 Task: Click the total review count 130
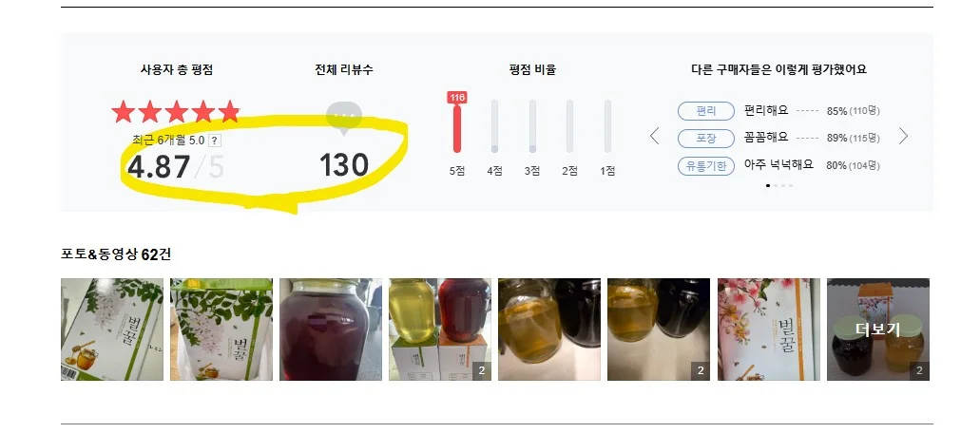point(344,165)
